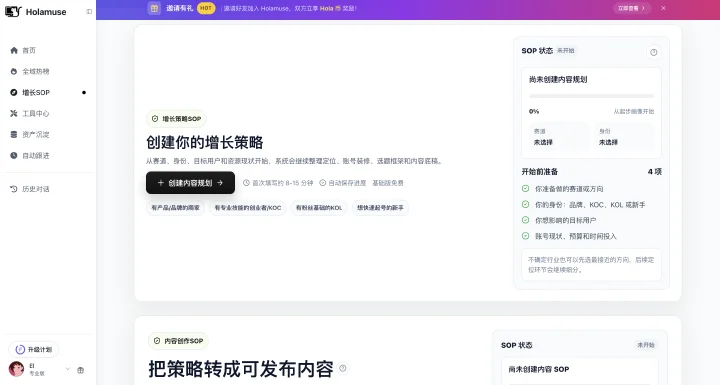
Task: Click check mark beside 账号现状、预算和时间投入
Action: point(525,236)
